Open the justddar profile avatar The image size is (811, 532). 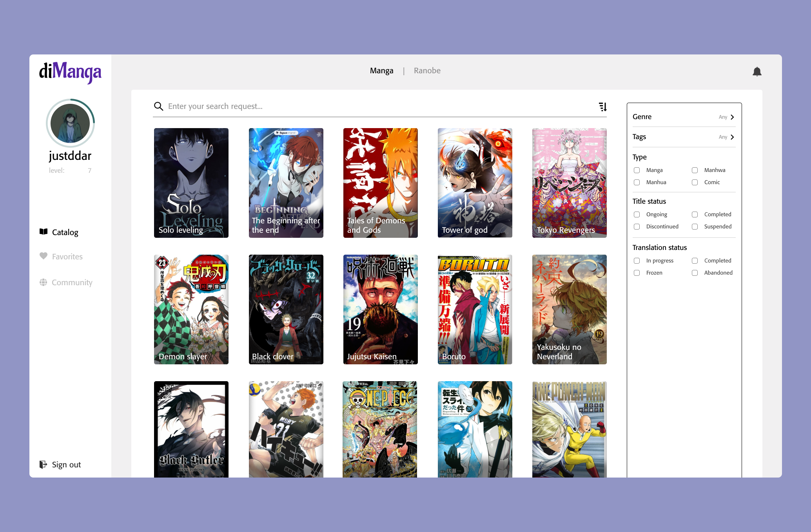[x=70, y=123]
